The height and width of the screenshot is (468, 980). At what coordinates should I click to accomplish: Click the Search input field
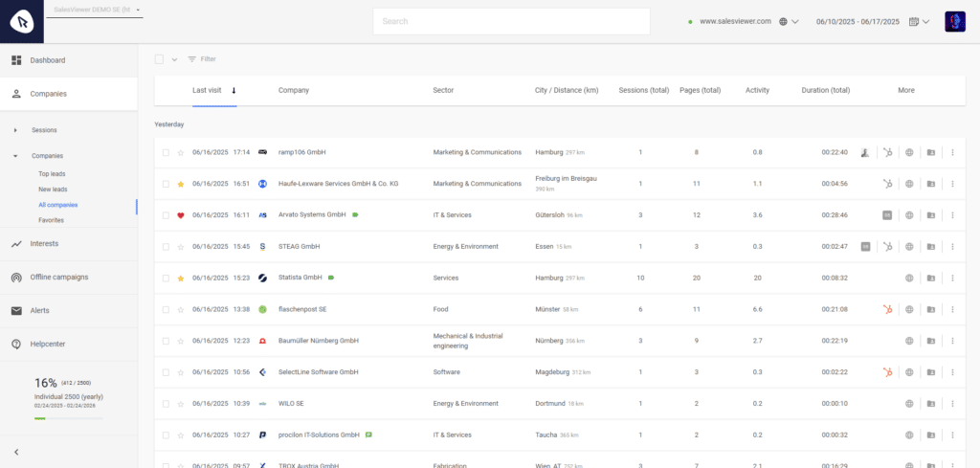[511, 21]
